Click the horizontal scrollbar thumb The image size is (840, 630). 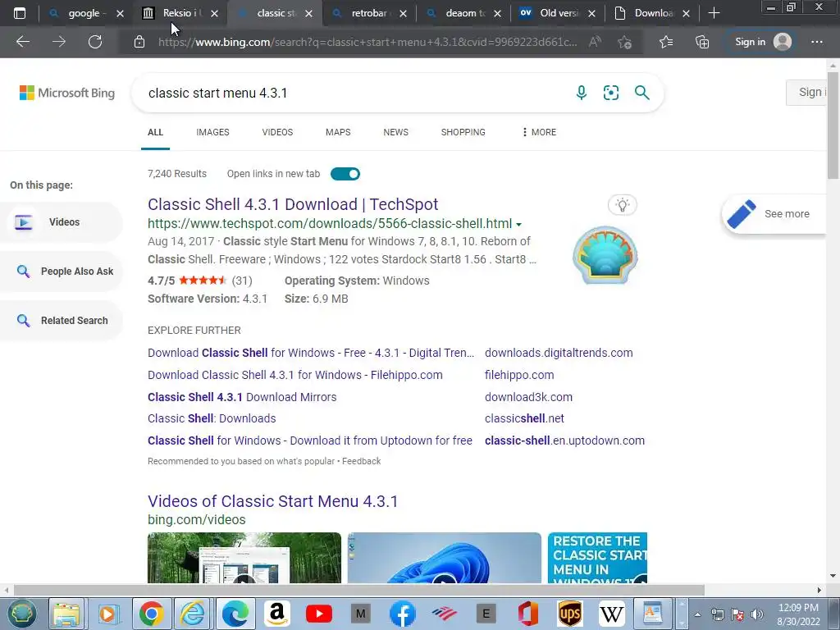359,591
